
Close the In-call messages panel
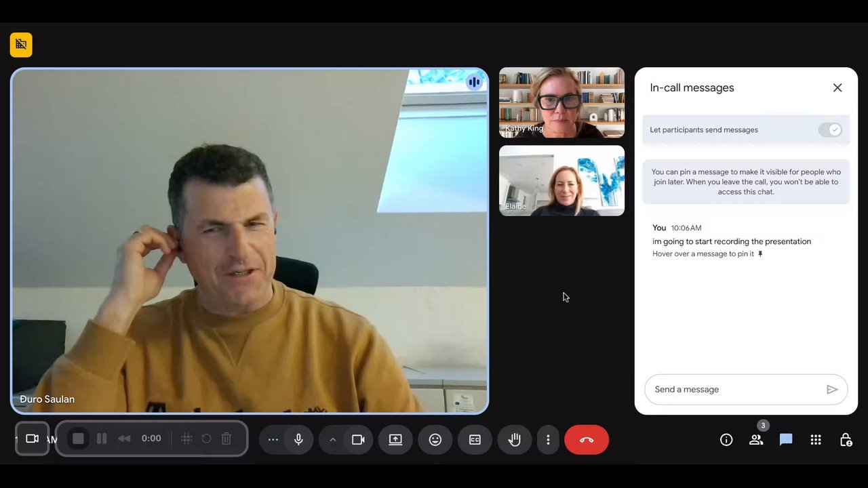point(837,87)
